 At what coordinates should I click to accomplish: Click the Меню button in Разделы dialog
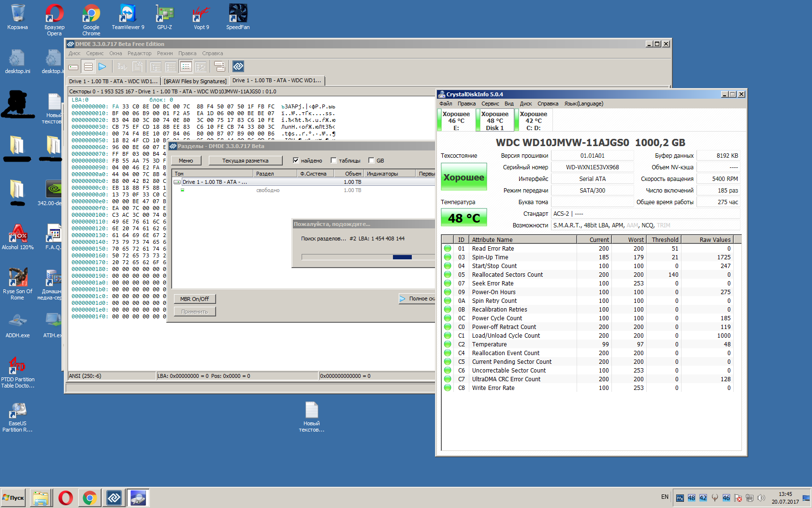[186, 161]
